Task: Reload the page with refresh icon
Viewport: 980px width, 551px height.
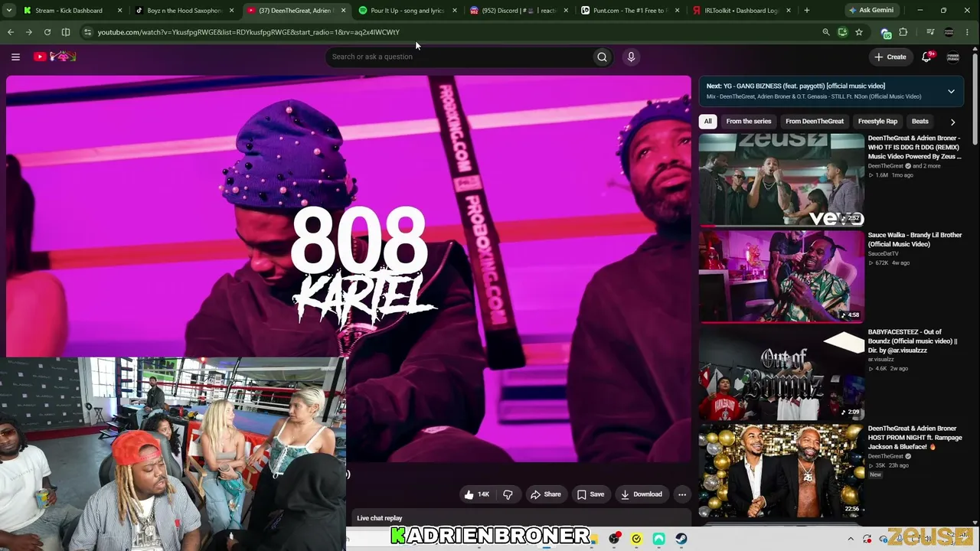Action: point(47,32)
